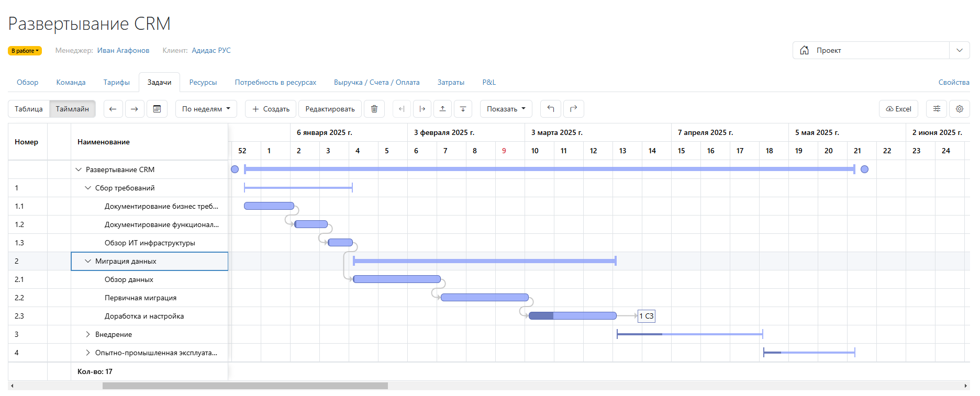
Task: Click the home icon in the Проект selector
Action: coord(805,50)
